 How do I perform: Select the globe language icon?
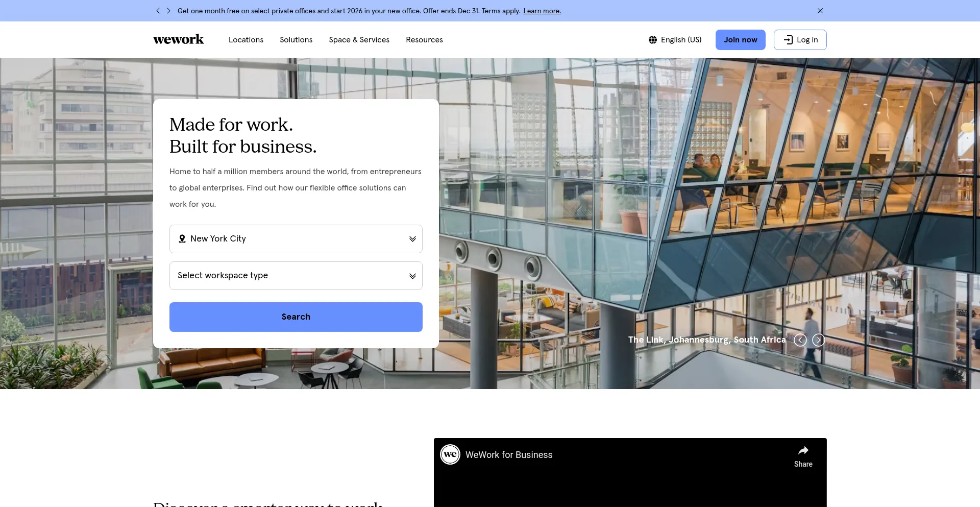click(653, 39)
